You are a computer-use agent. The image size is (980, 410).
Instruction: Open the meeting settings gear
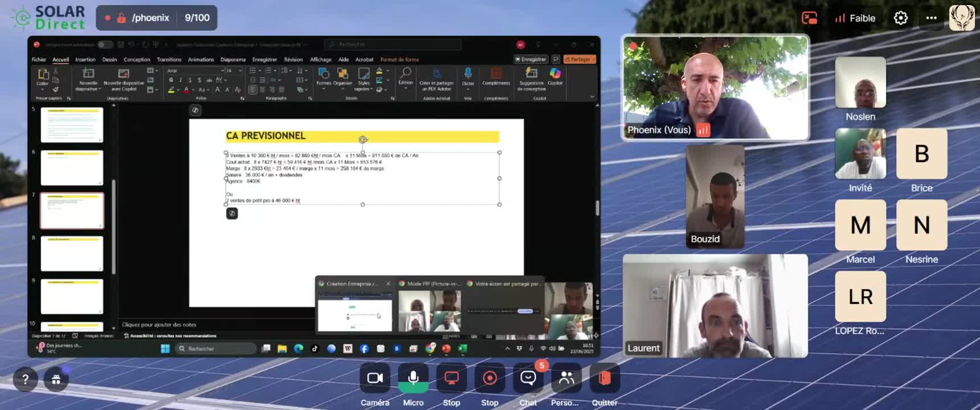click(x=901, y=18)
